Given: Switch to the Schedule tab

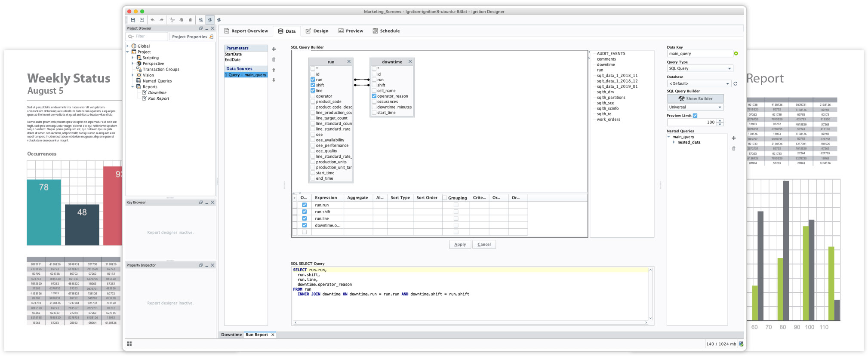Looking at the screenshot, I should coord(386,31).
